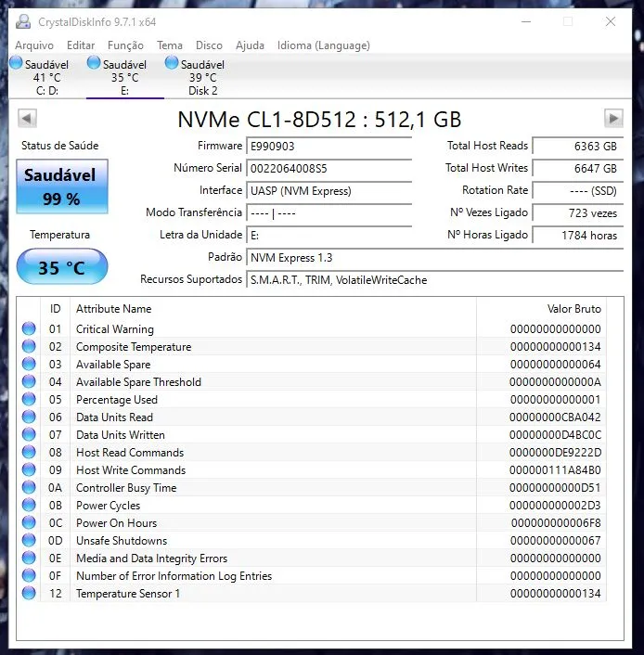Screen dimensions: 644x655
Task: Minimize the CrystalDiskInfo window
Action: click(x=526, y=21)
